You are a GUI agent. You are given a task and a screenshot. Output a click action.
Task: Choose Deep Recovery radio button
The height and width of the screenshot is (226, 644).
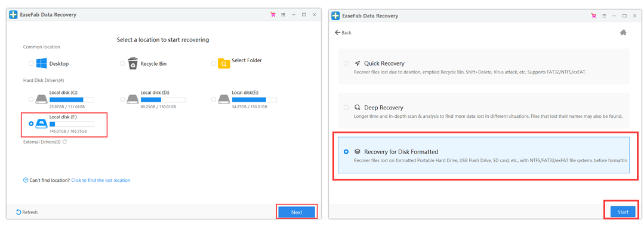click(346, 108)
